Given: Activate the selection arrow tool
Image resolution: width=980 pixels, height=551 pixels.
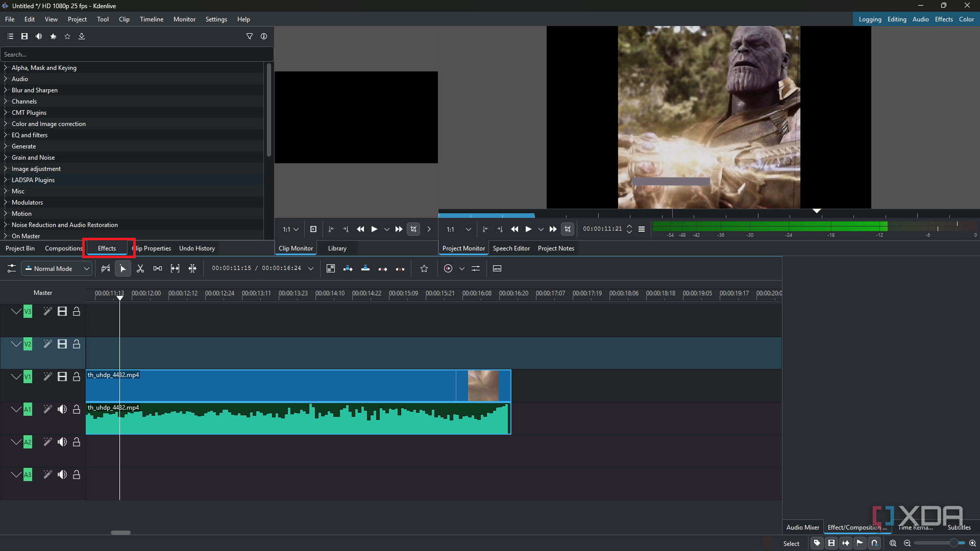Looking at the screenshot, I should click(123, 269).
